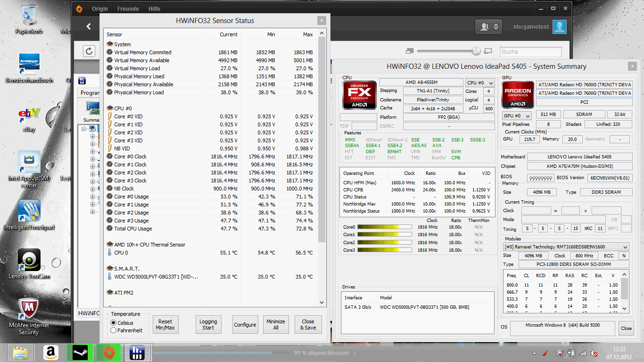Go back using Origin's back arrow

click(x=89, y=27)
